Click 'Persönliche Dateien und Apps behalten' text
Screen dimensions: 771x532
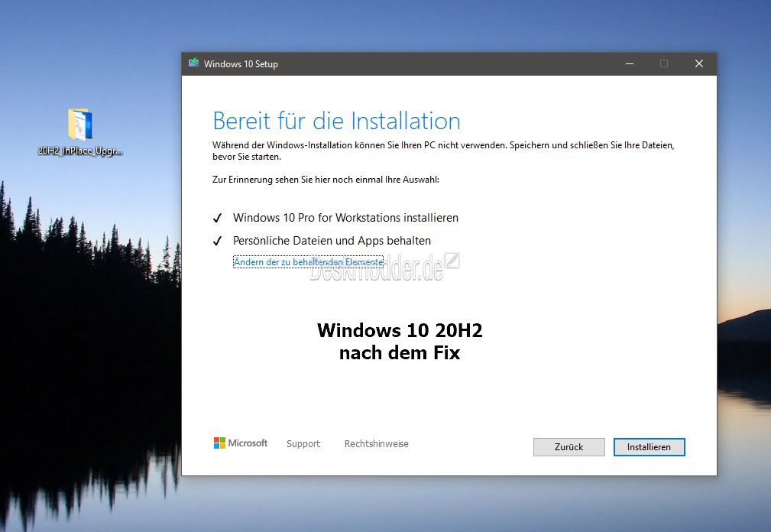tap(332, 241)
